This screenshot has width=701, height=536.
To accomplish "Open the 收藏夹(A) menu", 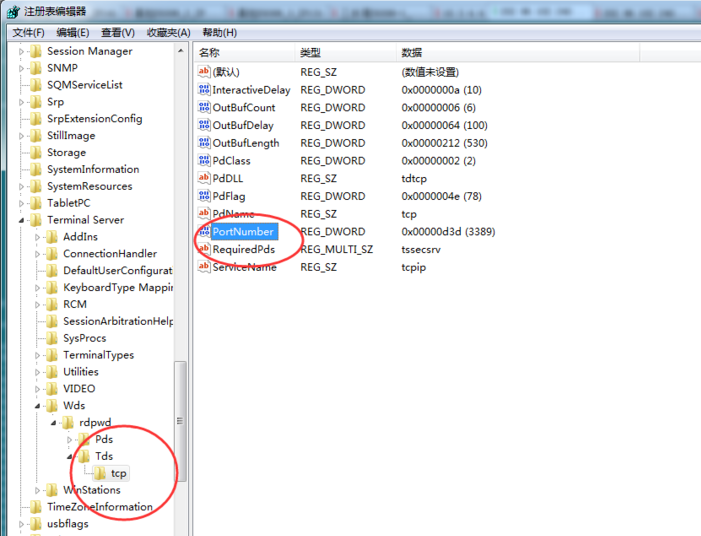I will click(168, 32).
